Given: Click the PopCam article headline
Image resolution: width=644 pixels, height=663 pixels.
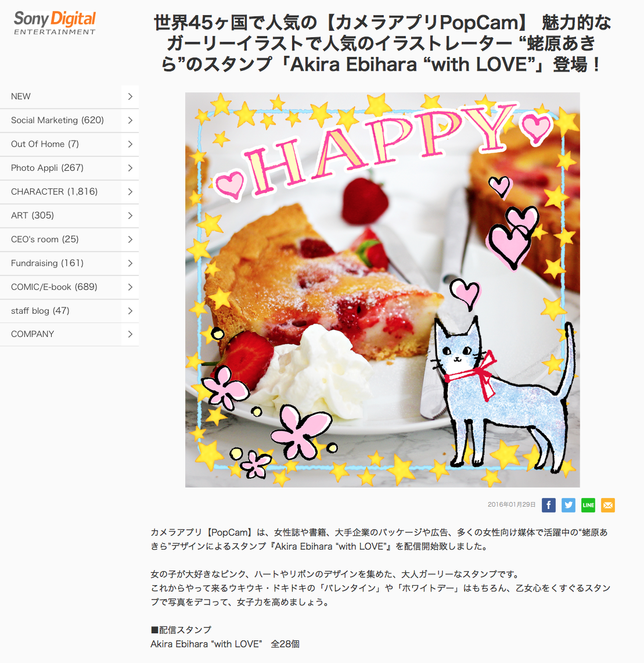Looking at the screenshot, I should coord(383,43).
